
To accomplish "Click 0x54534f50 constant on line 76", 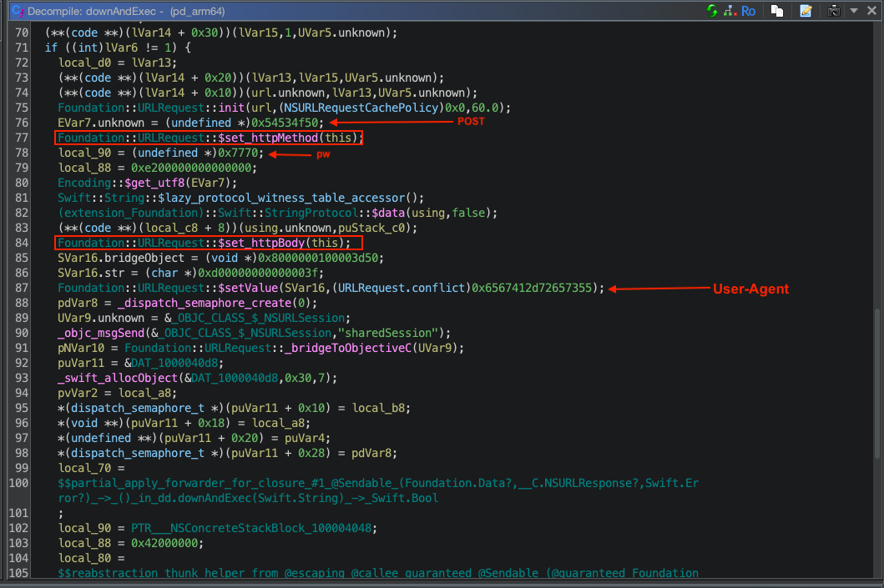I will pos(285,123).
